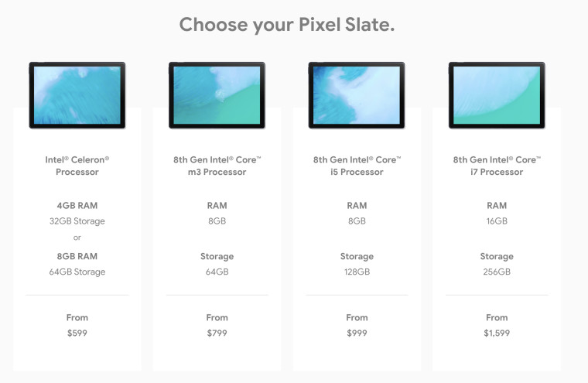
Task: Select the From $599 price
Action: 77,325
